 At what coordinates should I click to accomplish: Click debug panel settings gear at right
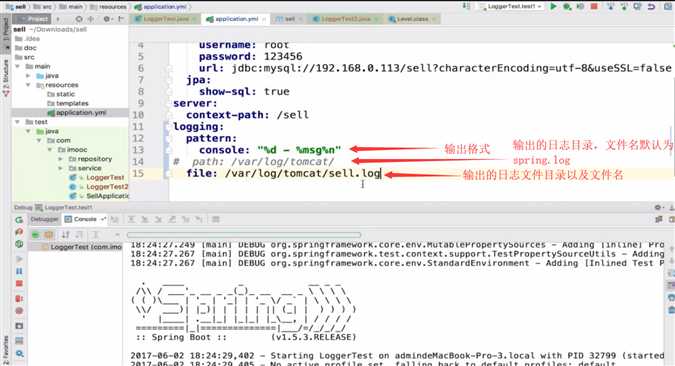coord(658,207)
